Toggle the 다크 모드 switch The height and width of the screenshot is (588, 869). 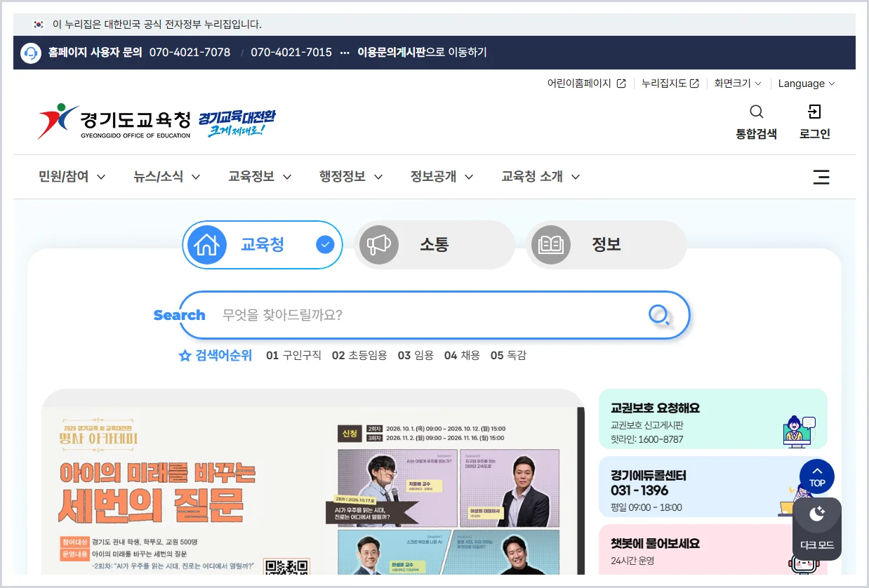(817, 528)
